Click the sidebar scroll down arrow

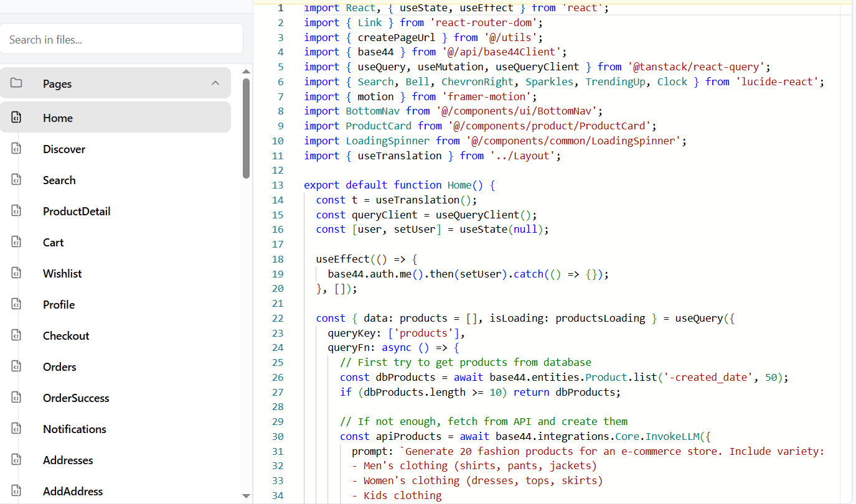pos(246,496)
